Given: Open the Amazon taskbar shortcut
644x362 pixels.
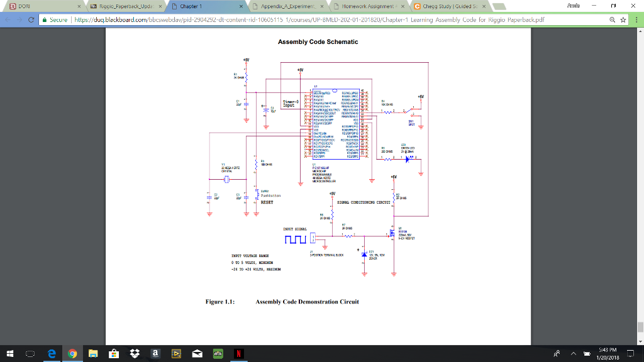Looking at the screenshot, I should (x=153, y=354).
